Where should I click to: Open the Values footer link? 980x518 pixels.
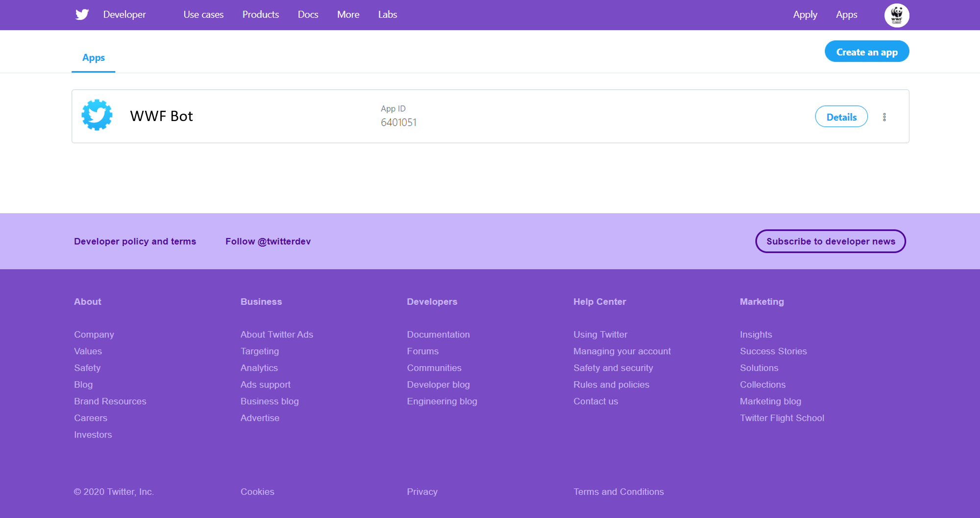click(x=88, y=351)
